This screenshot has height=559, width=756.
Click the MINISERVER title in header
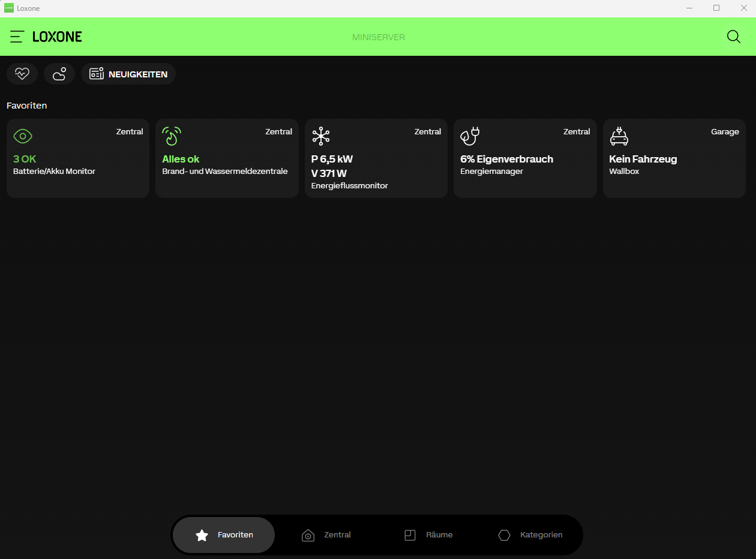[379, 37]
